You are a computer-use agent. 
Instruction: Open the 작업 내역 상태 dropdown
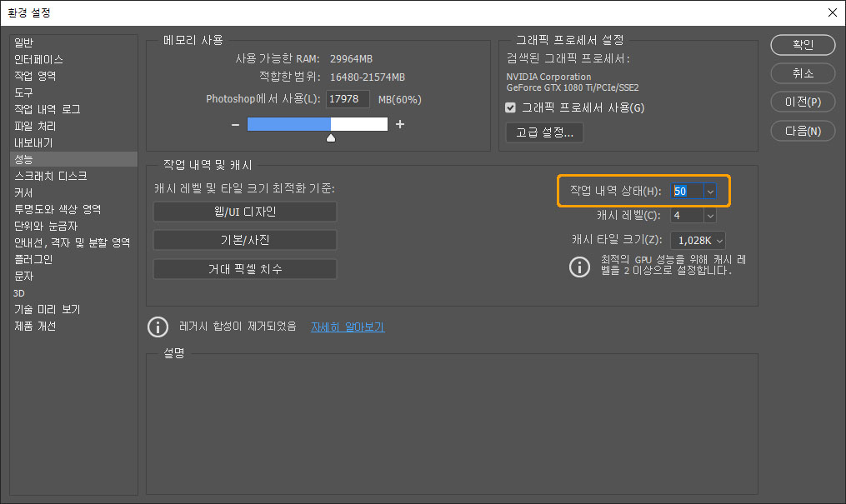tap(710, 191)
